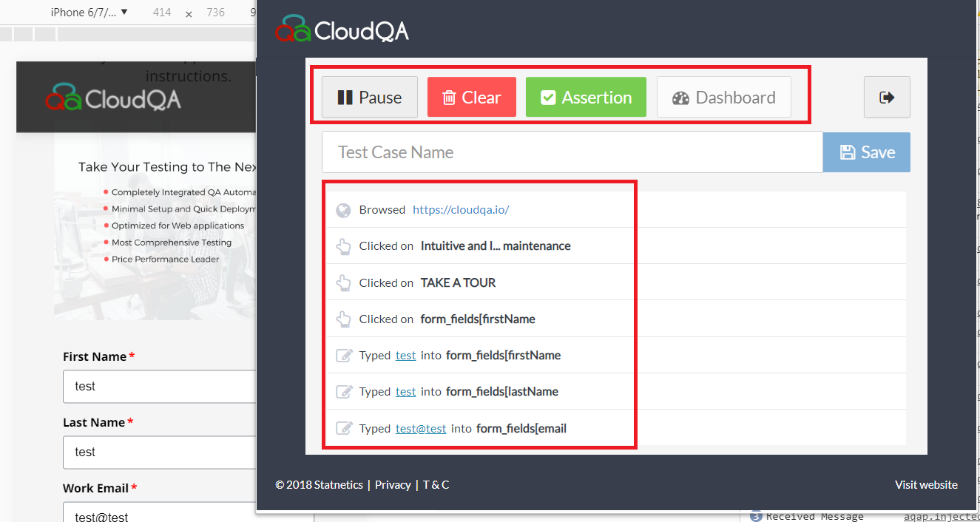Open the CloudQA Dashboard
This screenshot has height=522, width=980.
click(724, 98)
